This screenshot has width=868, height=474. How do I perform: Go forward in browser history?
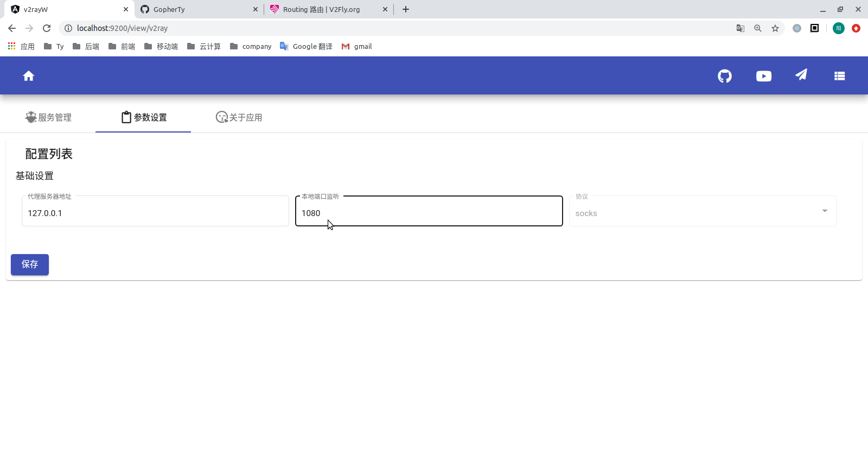point(29,28)
